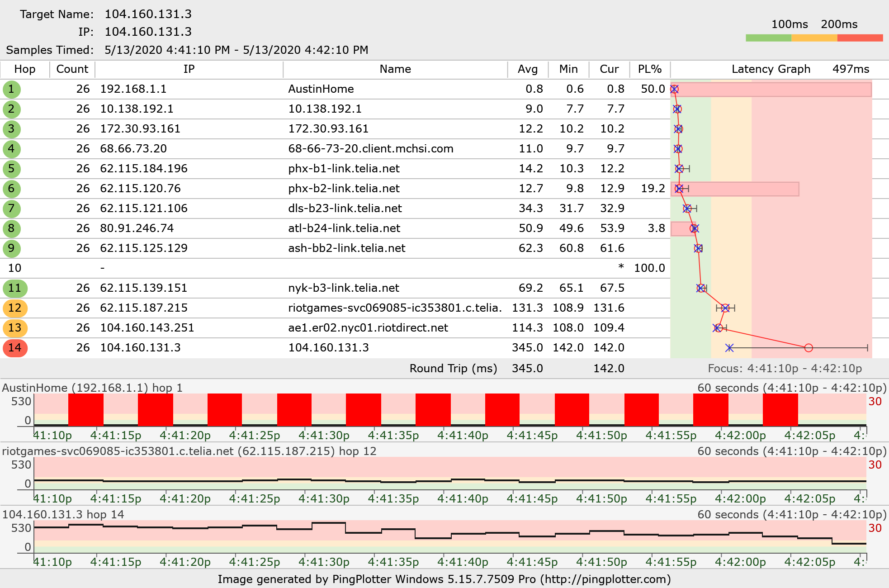Click the 4:41:30p marker on AustinHome timeline
889x588 pixels.
click(324, 435)
